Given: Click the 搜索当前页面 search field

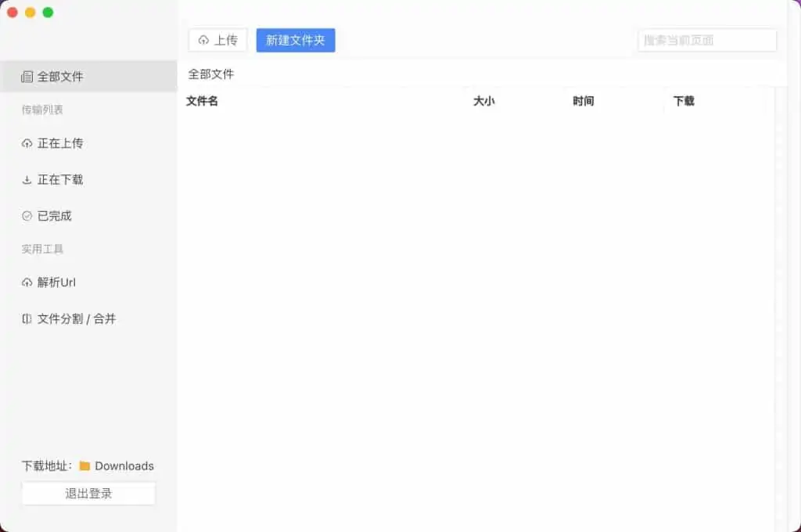Looking at the screenshot, I should pos(706,40).
